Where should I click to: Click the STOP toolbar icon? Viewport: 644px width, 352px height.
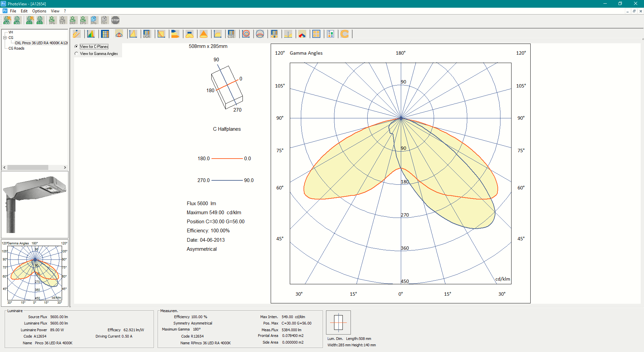point(115,20)
